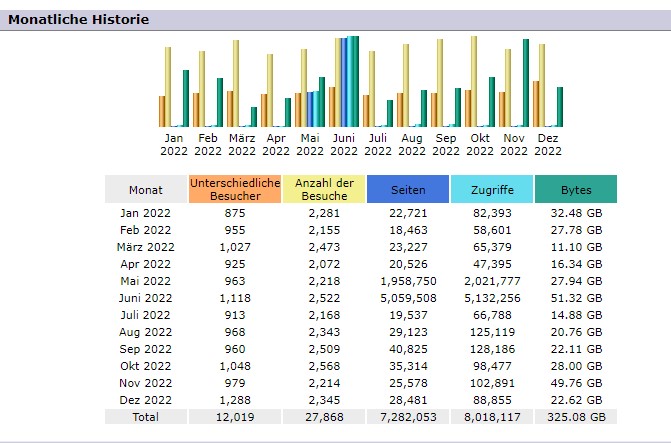The height and width of the screenshot is (443, 671).
Task: Click the "Dez 2022" label under the chart
Action: coord(548,145)
